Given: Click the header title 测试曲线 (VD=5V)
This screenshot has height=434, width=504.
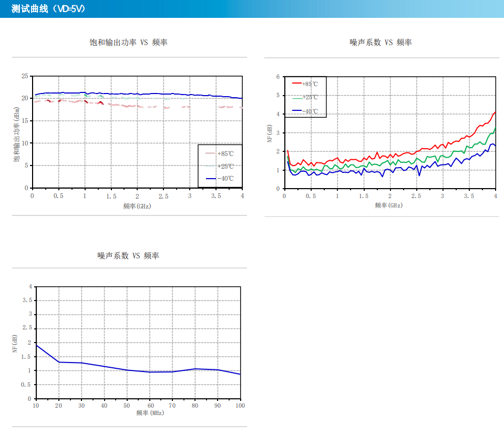Looking at the screenshot, I should point(48,9).
